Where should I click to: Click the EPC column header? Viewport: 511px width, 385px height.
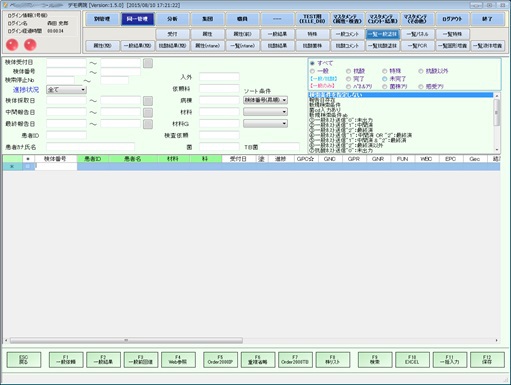(450, 159)
